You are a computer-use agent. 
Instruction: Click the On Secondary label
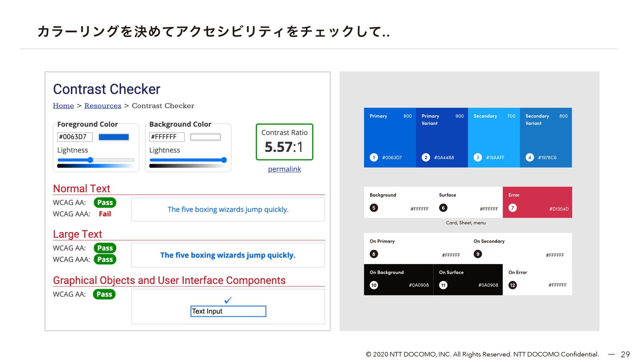489,241
